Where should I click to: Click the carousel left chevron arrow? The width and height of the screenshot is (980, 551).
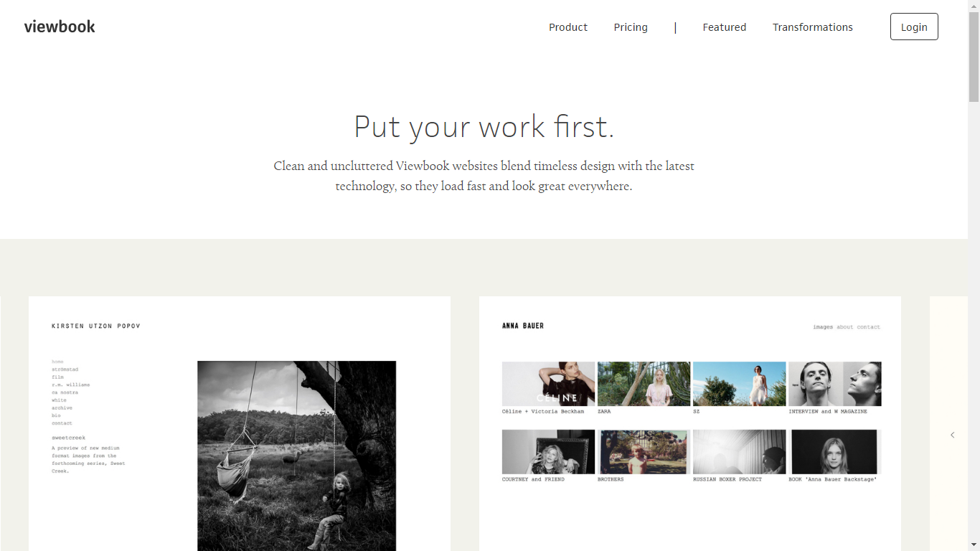point(953,435)
